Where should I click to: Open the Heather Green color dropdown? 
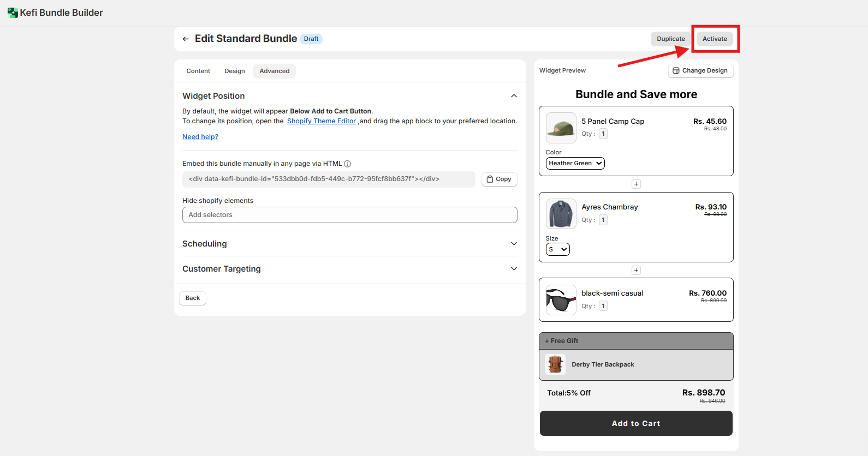(575, 164)
